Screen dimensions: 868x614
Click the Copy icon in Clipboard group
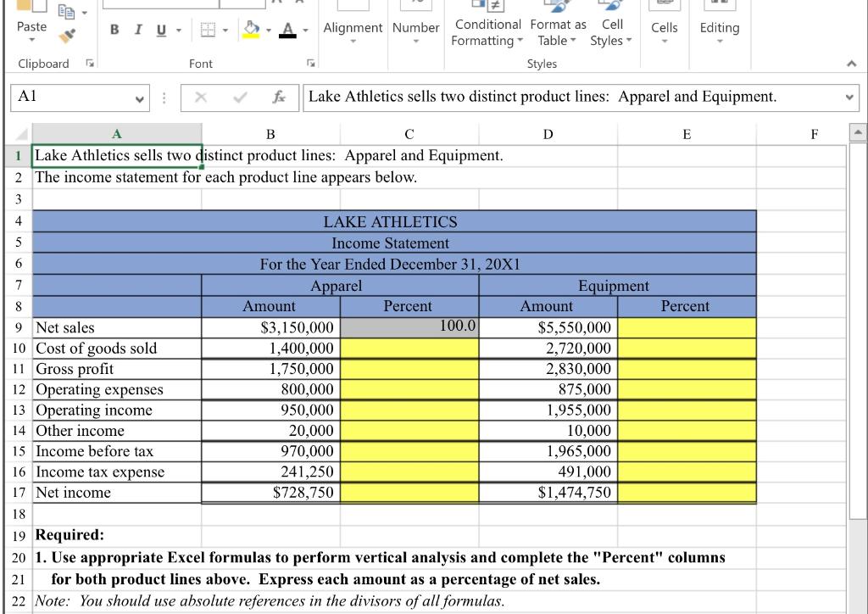tap(66, 11)
